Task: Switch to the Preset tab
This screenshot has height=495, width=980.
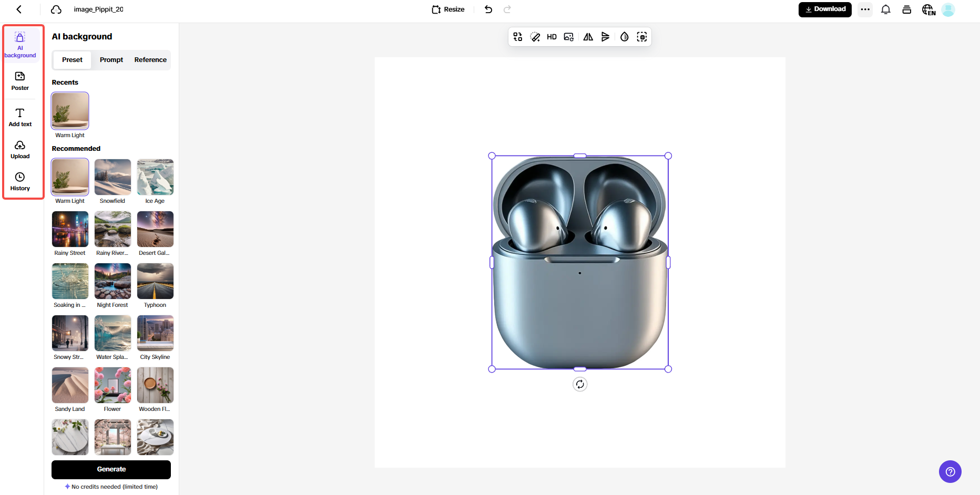Action: click(x=72, y=60)
